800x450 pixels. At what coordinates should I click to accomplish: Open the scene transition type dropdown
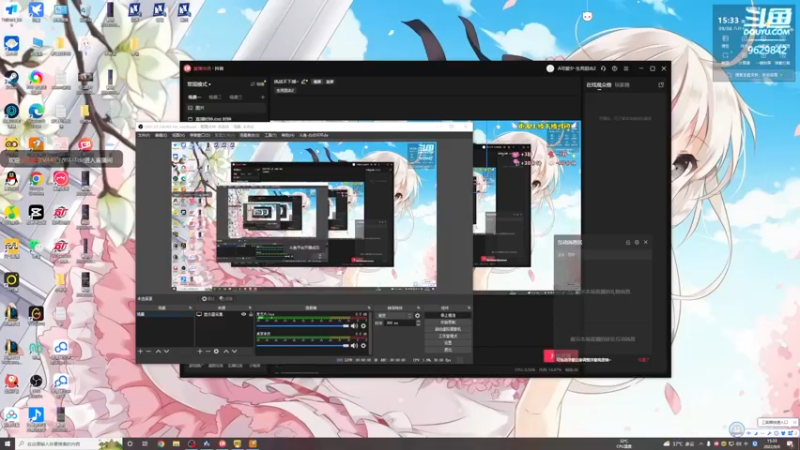[393, 316]
